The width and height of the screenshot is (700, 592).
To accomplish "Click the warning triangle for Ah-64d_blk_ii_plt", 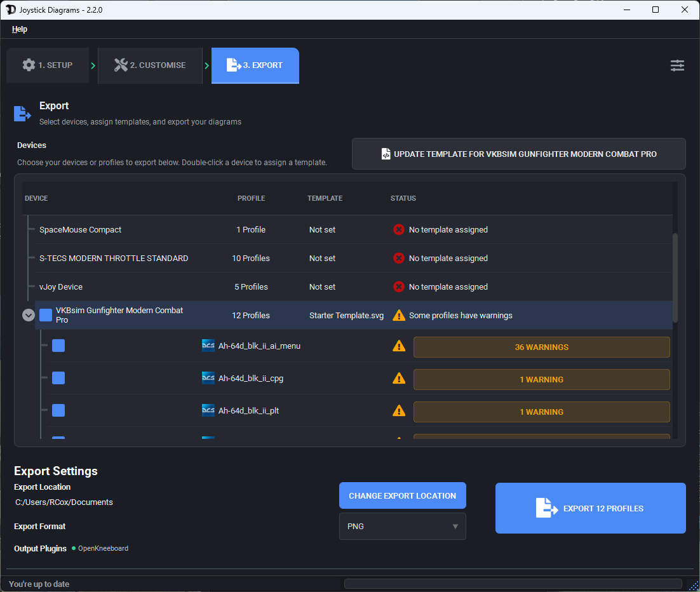I will [399, 410].
